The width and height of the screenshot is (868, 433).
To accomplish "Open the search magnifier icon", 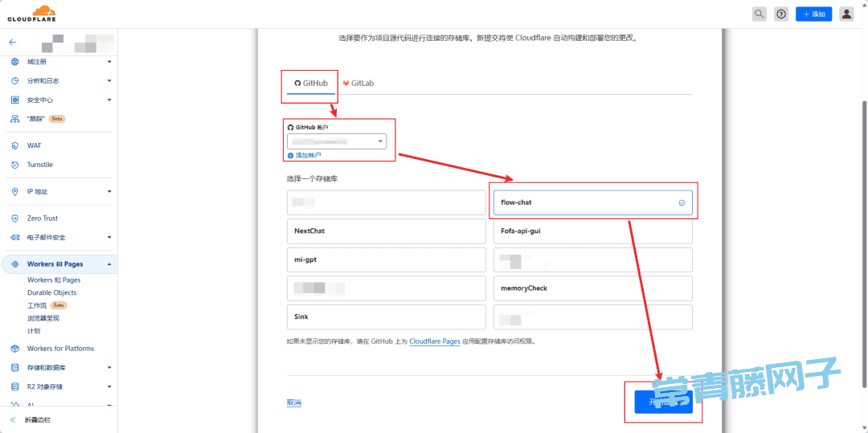I will [x=759, y=14].
